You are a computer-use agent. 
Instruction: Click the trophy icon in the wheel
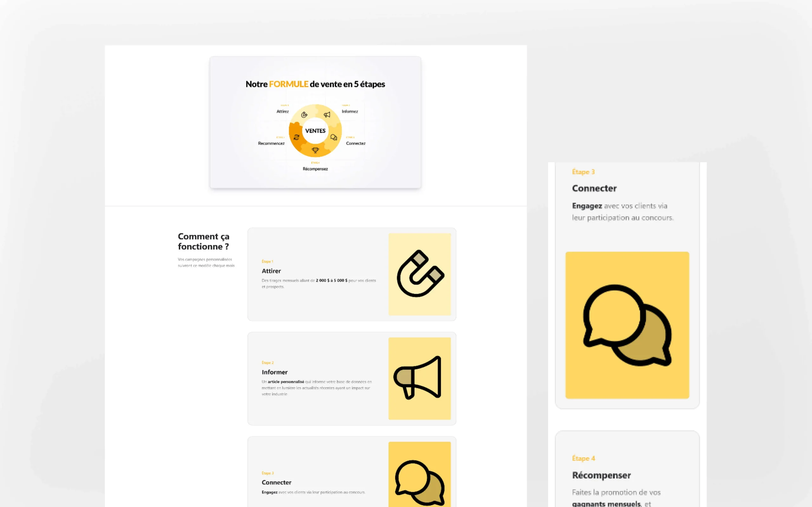point(315,150)
